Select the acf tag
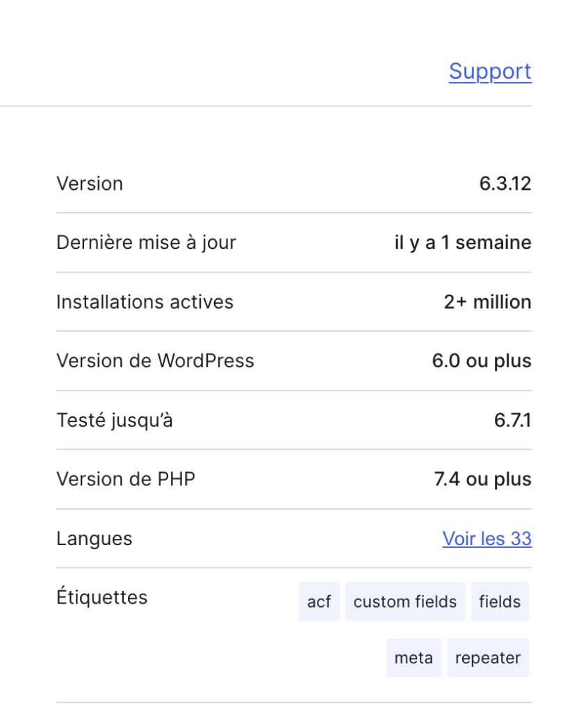Screen dimensions: 588x712 (x=319, y=601)
